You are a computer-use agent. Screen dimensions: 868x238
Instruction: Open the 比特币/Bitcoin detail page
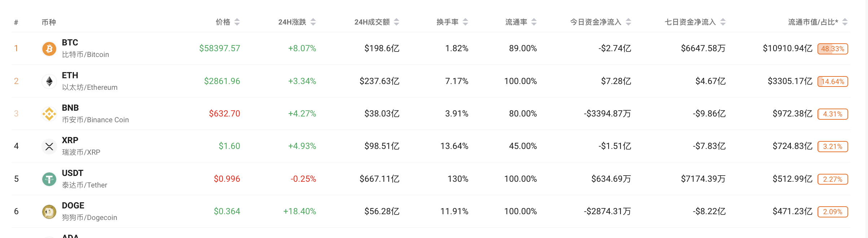(x=85, y=54)
